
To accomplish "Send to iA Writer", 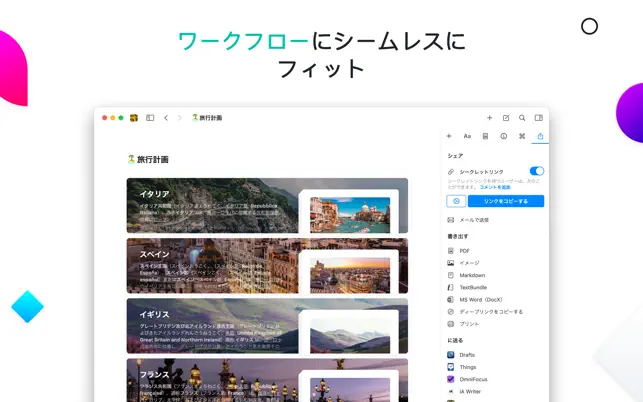I will (x=470, y=392).
